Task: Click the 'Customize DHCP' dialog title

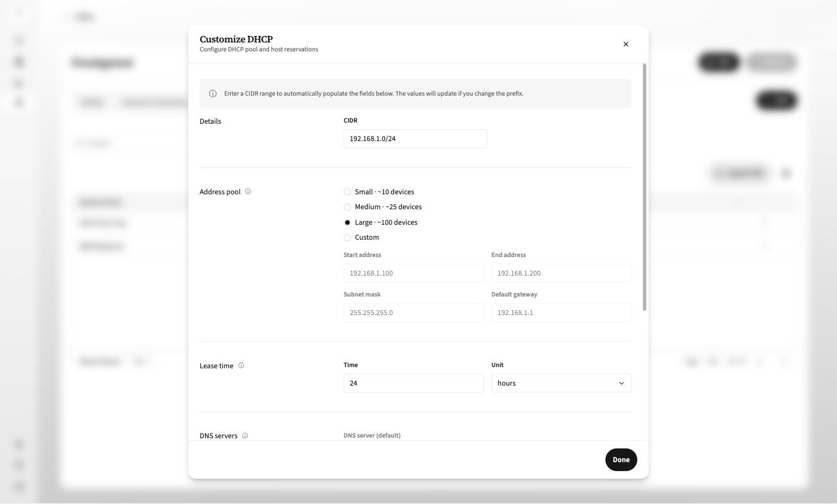Action: [x=236, y=39]
